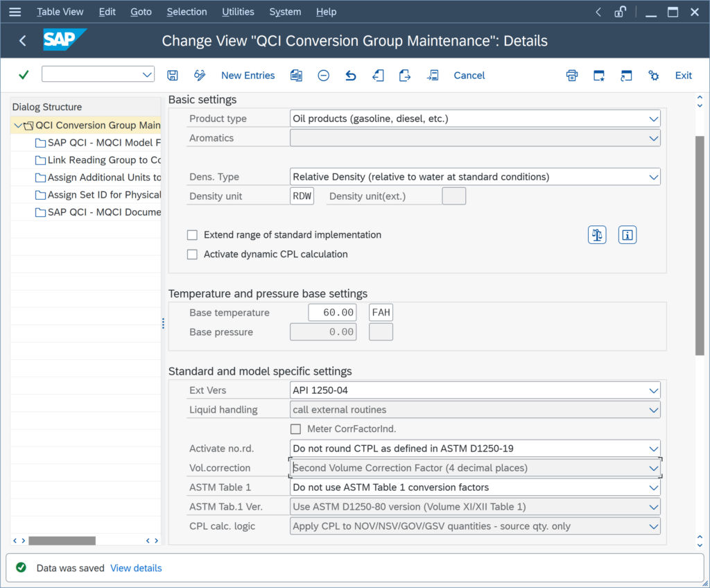Toggle Display/Change pencil glasses icon
The width and height of the screenshot is (710, 588).
[x=200, y=75]
